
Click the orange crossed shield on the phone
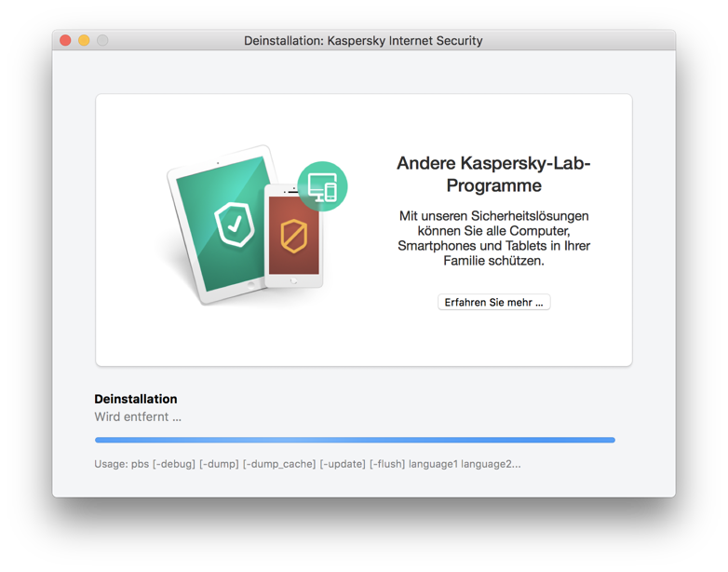[294, 236]
